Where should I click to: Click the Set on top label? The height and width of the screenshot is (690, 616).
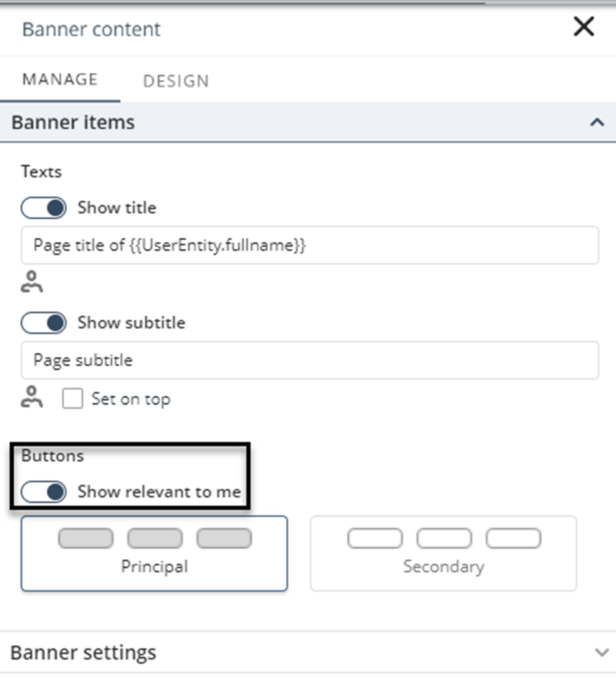pos(131,399)
